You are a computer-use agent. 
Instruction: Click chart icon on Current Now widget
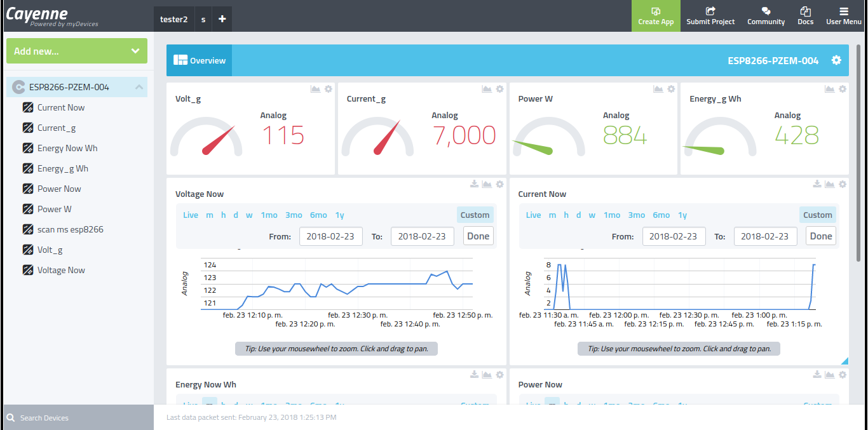pyautogui.click(x=829, y=184)
